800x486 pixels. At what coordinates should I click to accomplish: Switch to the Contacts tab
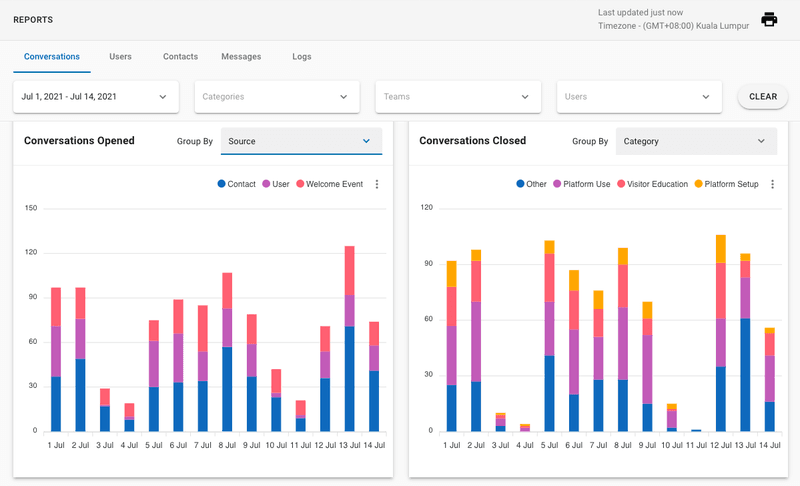pyautogui.click(x=180, y=57)
